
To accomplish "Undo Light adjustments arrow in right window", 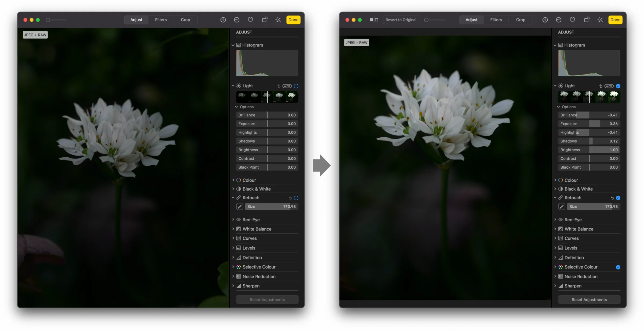I will point(601,86).
